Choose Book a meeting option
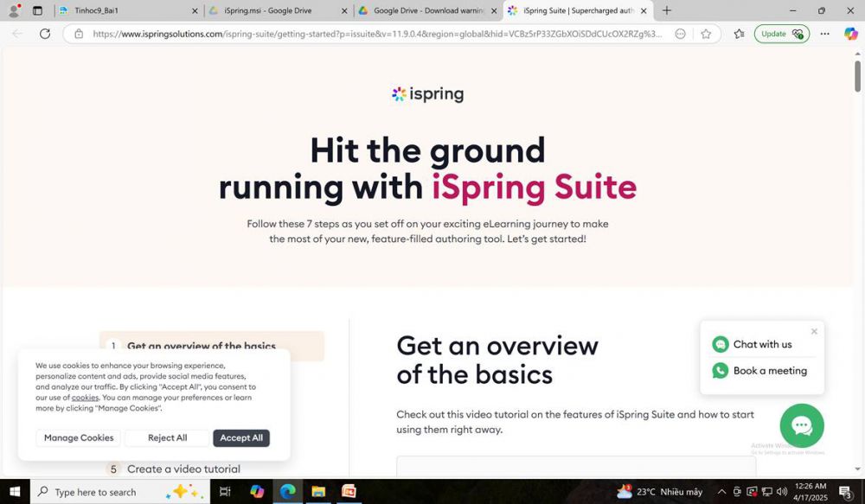Image resolution: width=865 pixels, height=504 pixels. tap(759, 371)
